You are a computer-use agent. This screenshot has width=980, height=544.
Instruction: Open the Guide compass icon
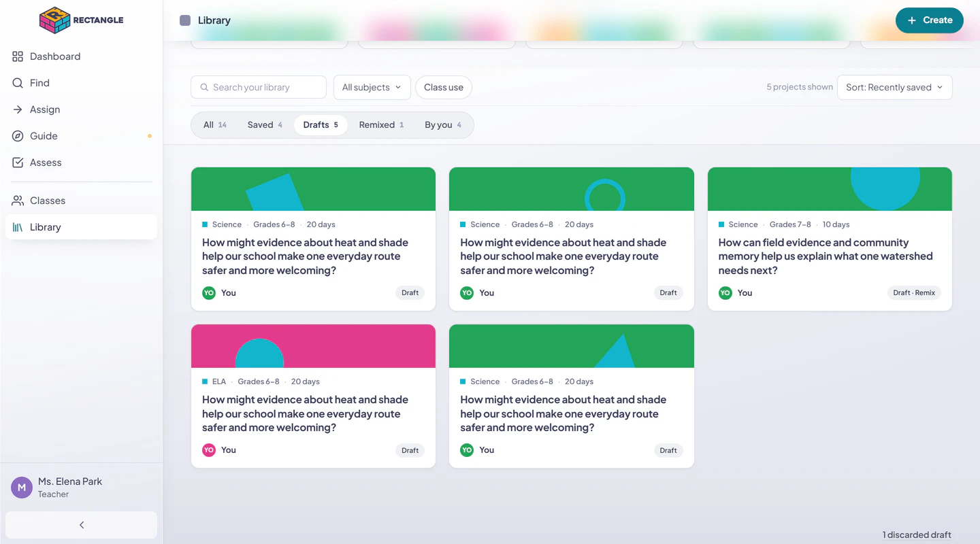point(18,136)
